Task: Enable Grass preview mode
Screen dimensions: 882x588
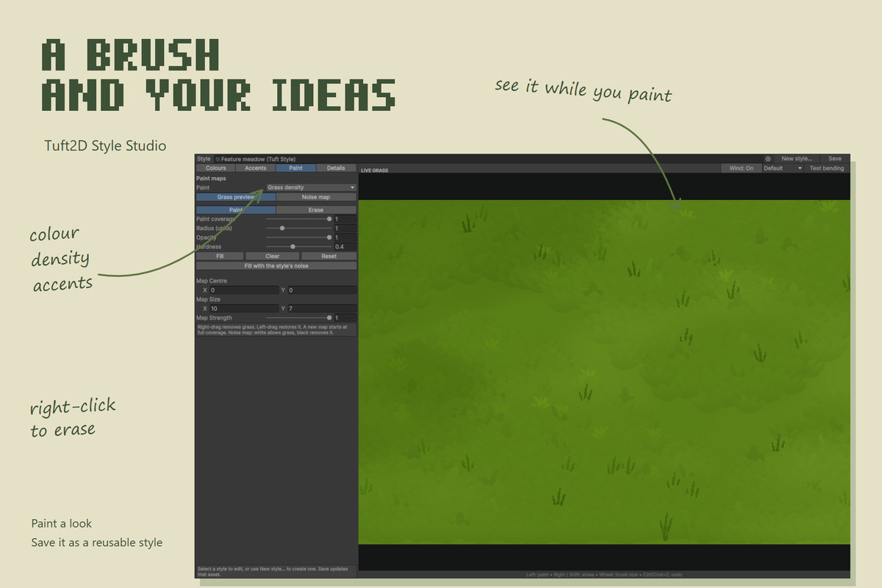Action: click(236, 197)
